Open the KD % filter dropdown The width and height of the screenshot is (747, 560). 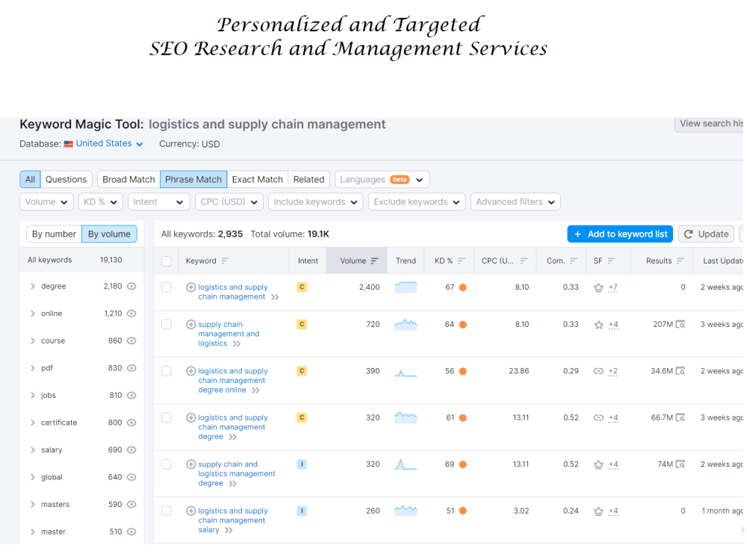click(101, 202)
